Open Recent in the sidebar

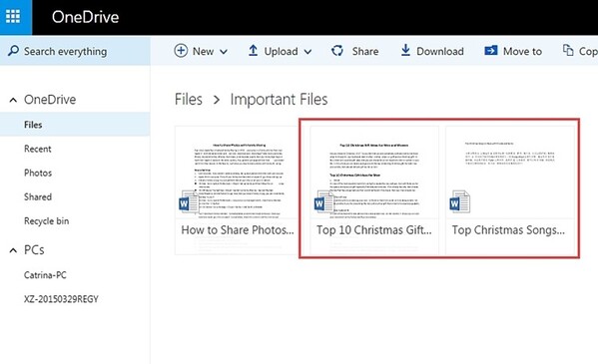(x=37, y=149)
